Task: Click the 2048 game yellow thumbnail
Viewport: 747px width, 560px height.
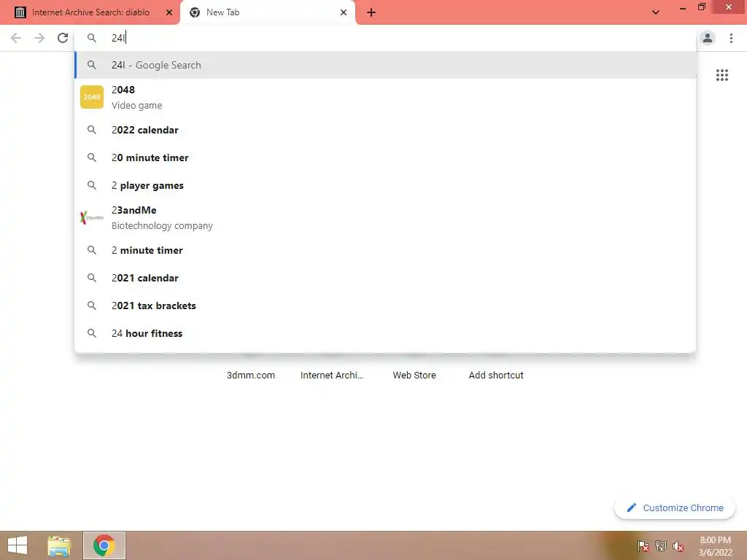Action: pyautogui.click(x=92, y=97)
